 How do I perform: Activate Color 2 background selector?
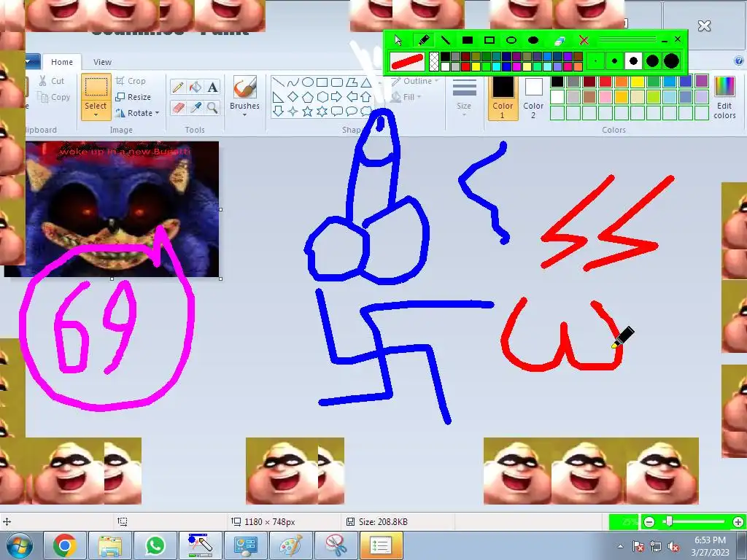[533, 97]
